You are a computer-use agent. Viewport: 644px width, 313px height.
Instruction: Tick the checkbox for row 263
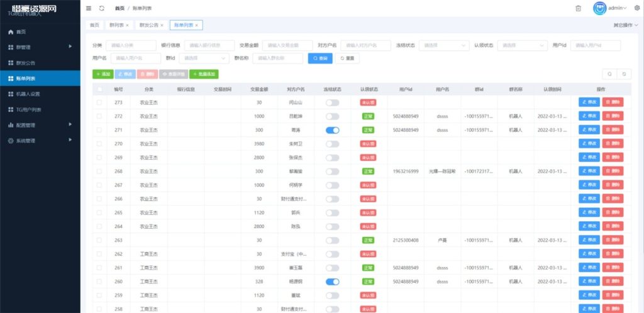click(x=99, y=240)
